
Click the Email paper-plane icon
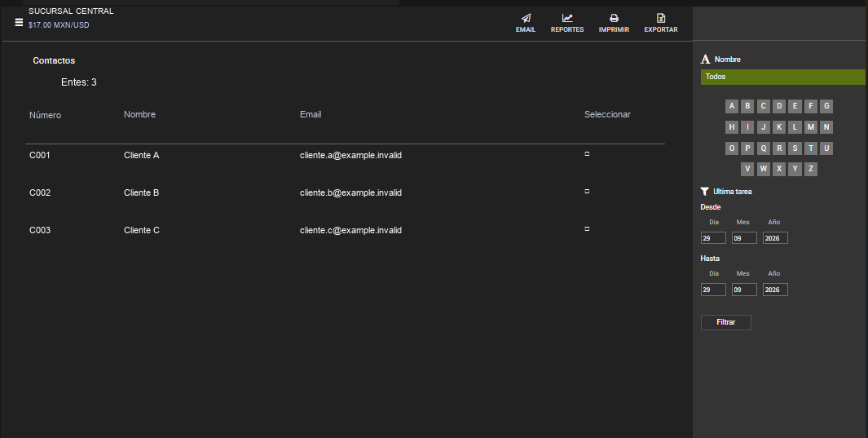click(x=526, y=18)
